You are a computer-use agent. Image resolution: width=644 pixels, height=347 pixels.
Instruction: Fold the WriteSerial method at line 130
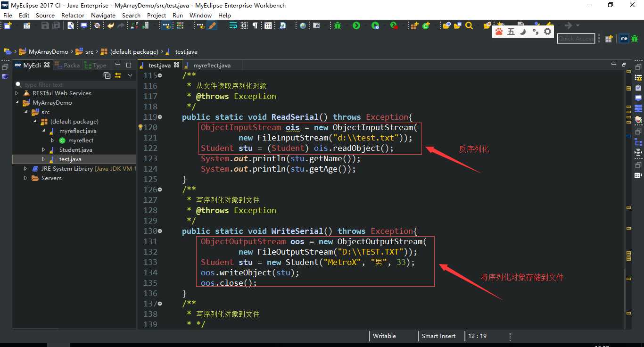[160, 231]
